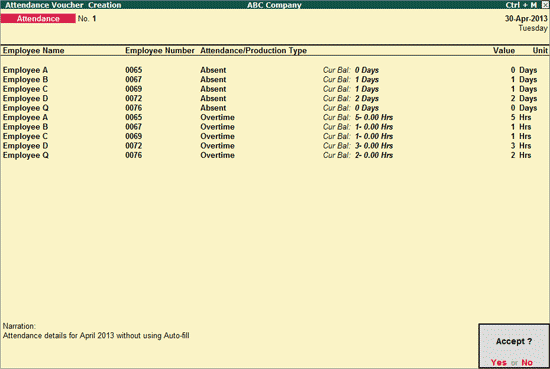The image size is (550, 369).
Task: Select Employee B in the Overtime row
Action: click(25, 127)
